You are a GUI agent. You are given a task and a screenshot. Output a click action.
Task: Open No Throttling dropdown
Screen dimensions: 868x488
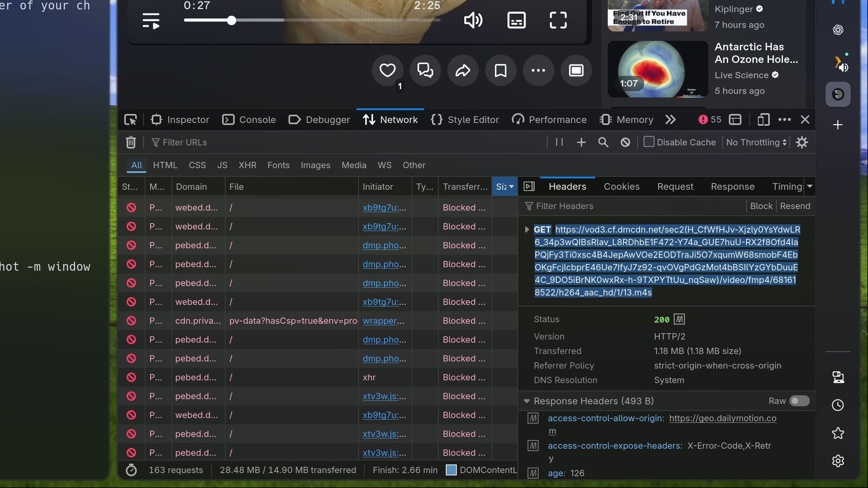(756, 142)
